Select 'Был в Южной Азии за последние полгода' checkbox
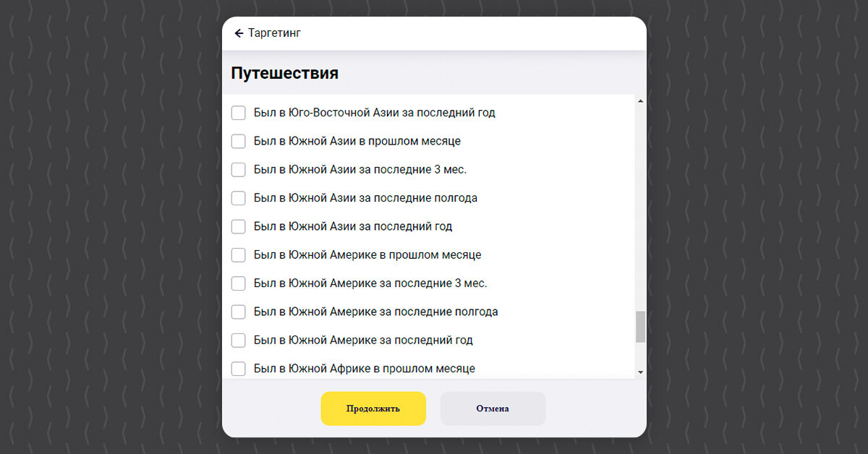 tap(238, 198)
